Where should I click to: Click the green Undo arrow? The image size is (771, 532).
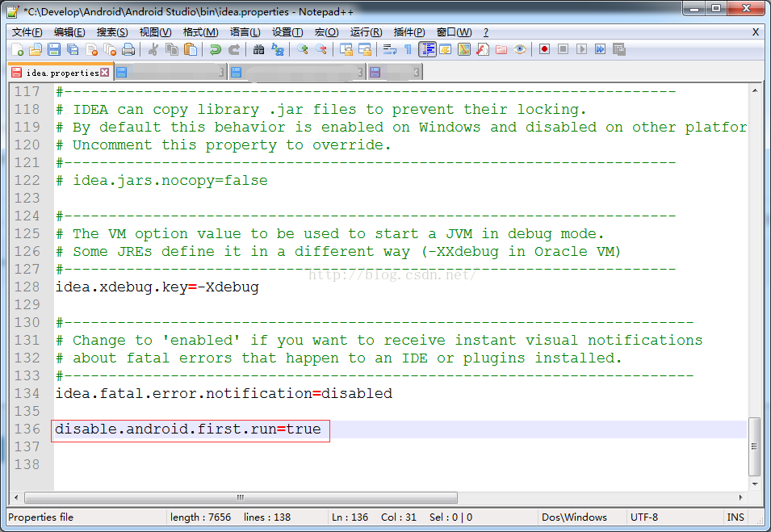click(x=216, y=50)
